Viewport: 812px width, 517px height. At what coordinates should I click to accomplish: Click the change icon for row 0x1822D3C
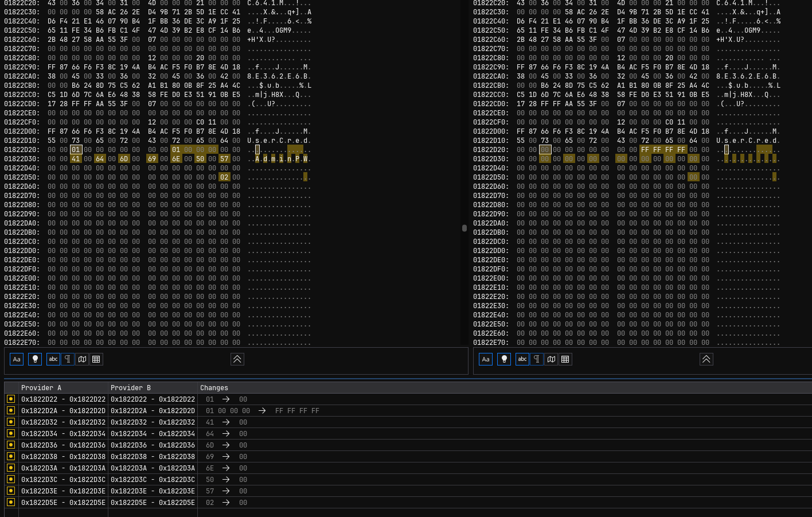click(11, 479)
